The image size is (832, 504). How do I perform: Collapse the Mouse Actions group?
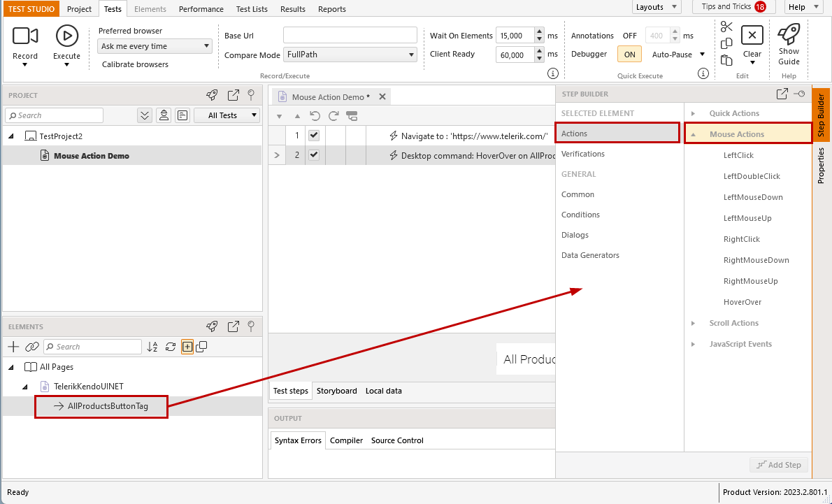pyautogui.click(x=693, y=135)
